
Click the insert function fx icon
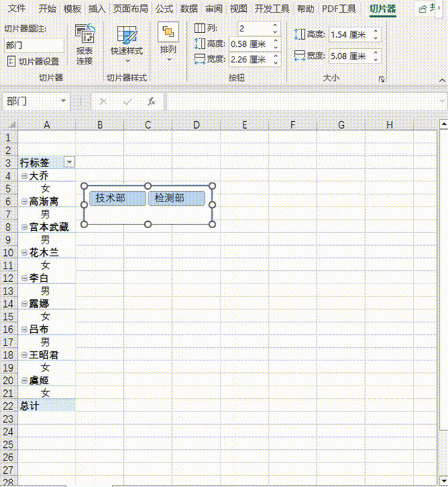click(150, 101)
